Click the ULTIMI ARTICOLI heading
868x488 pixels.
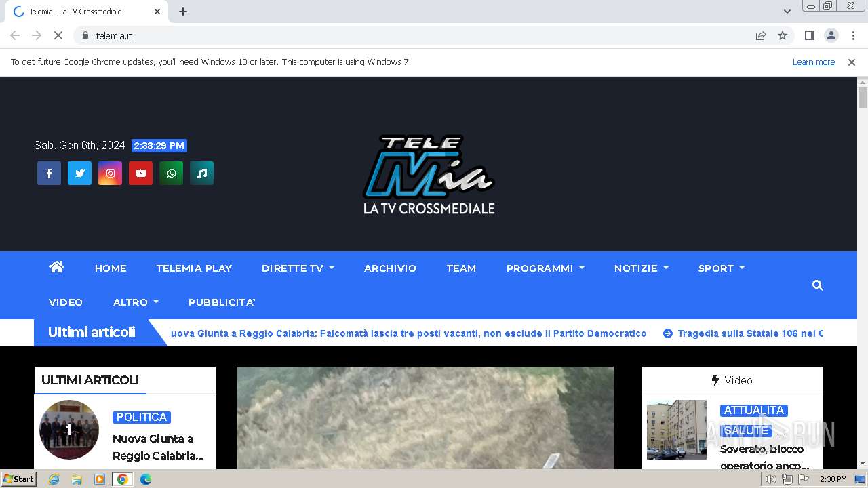90,380
